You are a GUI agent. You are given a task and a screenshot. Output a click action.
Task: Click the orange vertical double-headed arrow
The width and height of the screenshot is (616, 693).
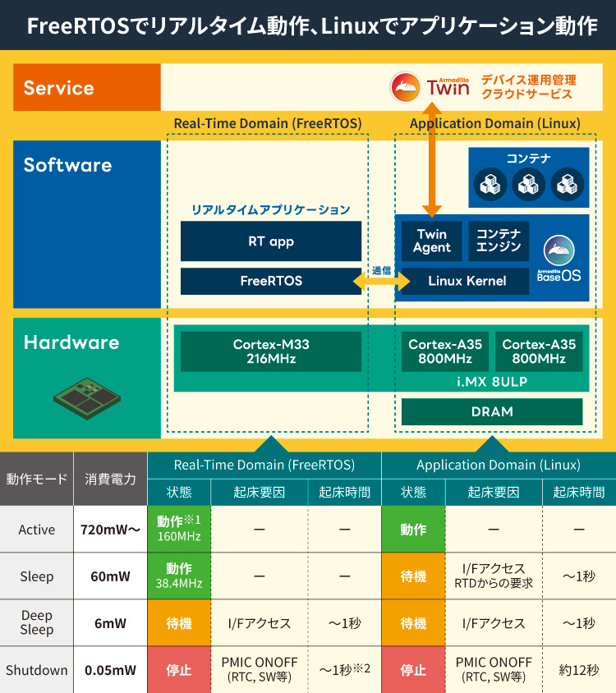pos(431,158)
